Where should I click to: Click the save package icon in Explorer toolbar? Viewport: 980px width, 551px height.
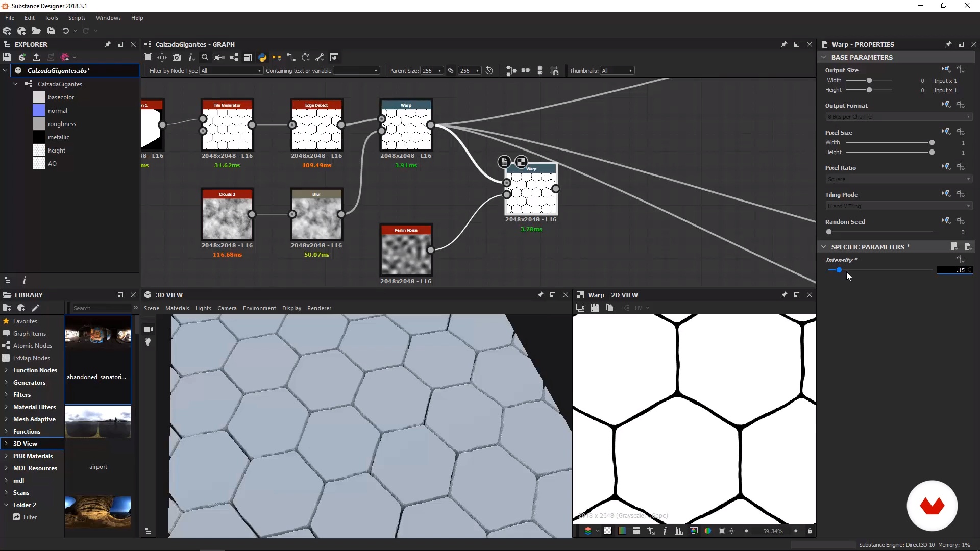coord(7,57)
